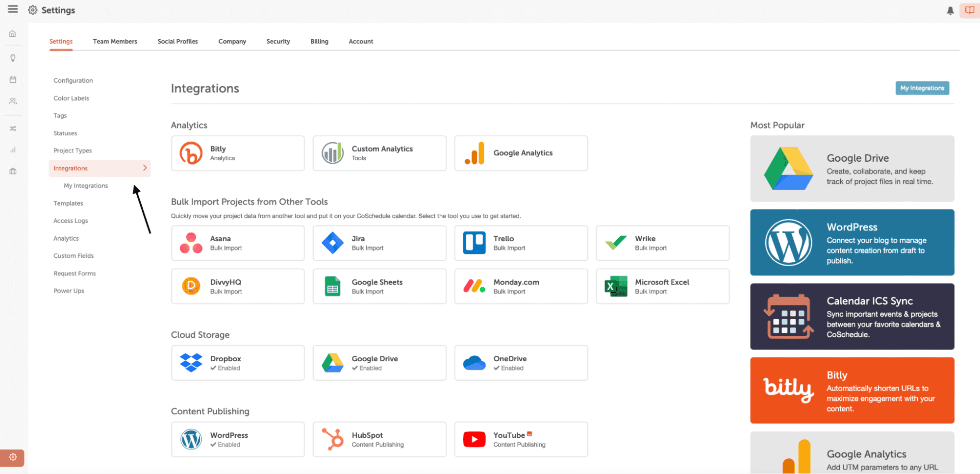The height and width of the screenshot is (474, 980).
Task: Open the bar chart icon in sidebar
Action: (x=13, y=150)
